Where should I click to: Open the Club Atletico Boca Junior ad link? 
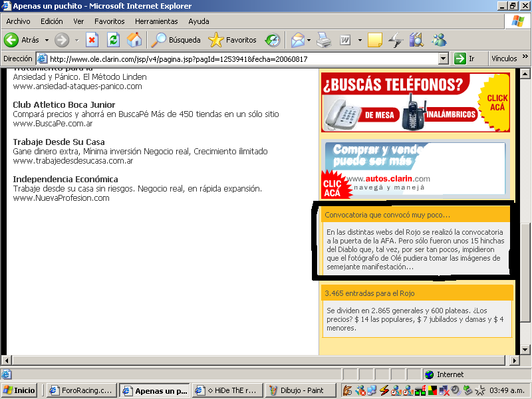click(64, 104)
